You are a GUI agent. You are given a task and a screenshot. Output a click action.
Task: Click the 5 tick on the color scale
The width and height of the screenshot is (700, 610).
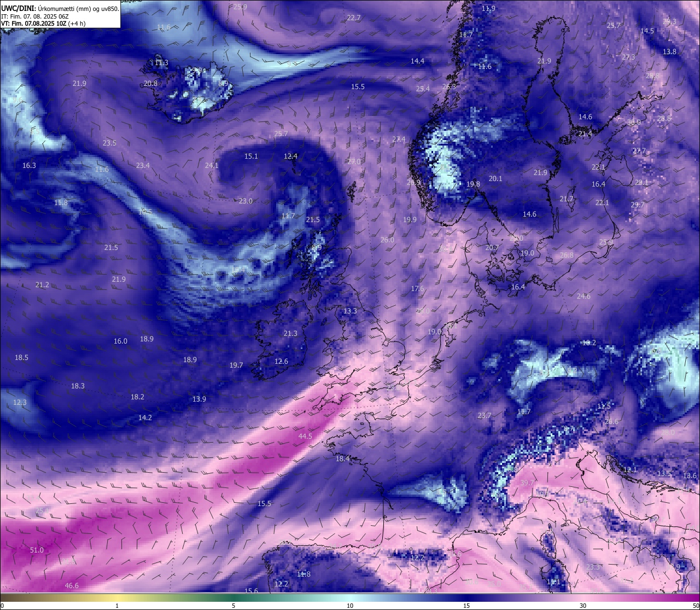pyautogui.click(x=234, y=606)
